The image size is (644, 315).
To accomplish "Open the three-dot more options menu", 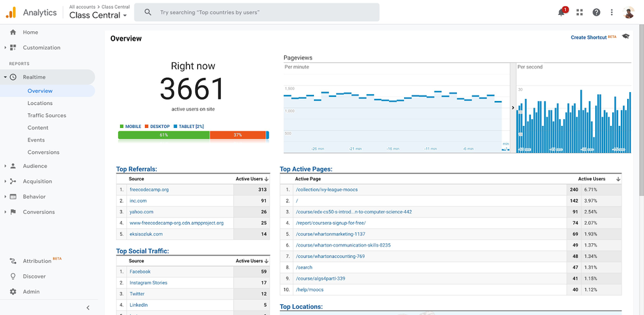I will [611, 12].
